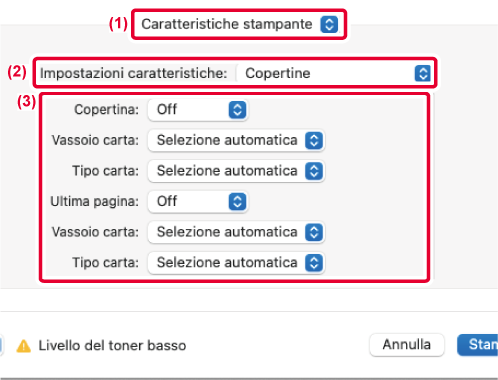Viewport: 498px width, 380px height.
Task: Click the blue stepper arrows beside Caratteristiche stampante
Action: (329, 24)
